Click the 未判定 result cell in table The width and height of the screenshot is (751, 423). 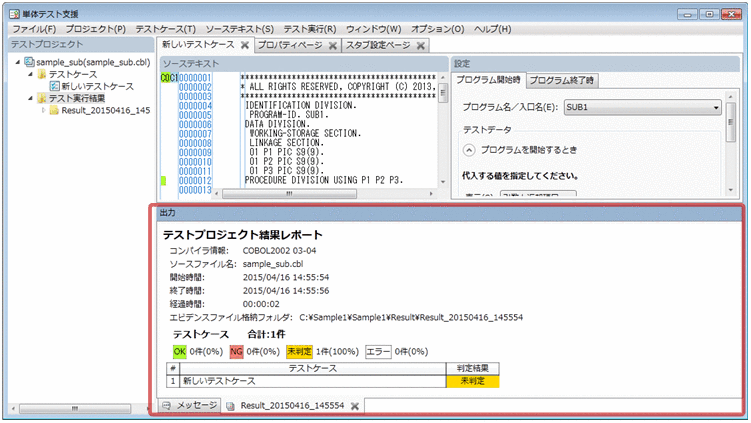pos(473,381)
